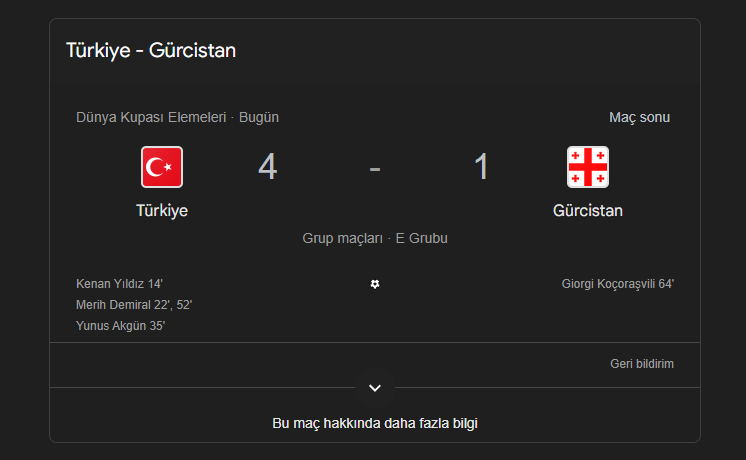Select the Türkiye team name
The width and height of the screenshot is (746, 460).
(162, 211)
